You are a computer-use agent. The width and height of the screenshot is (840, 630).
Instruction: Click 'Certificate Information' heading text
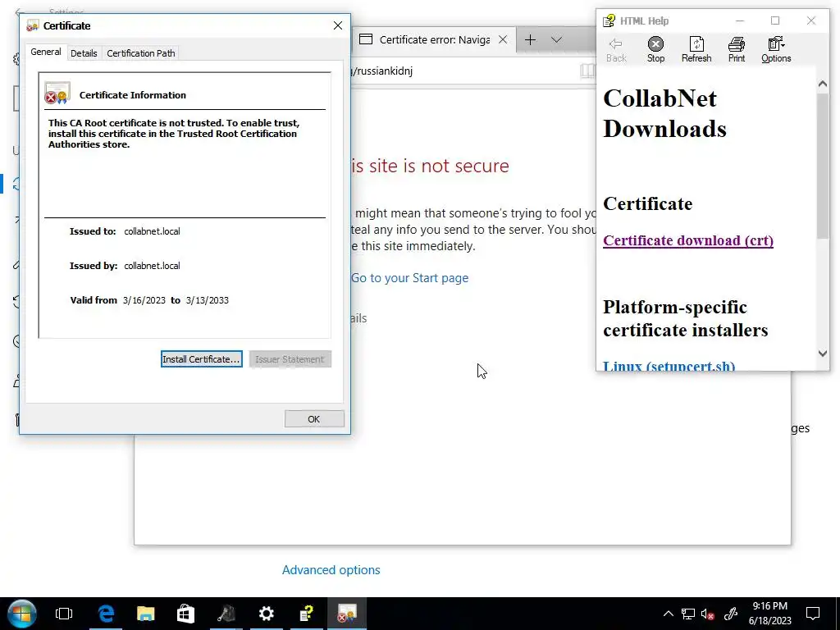pyautogui.click(x=133, y=95)
